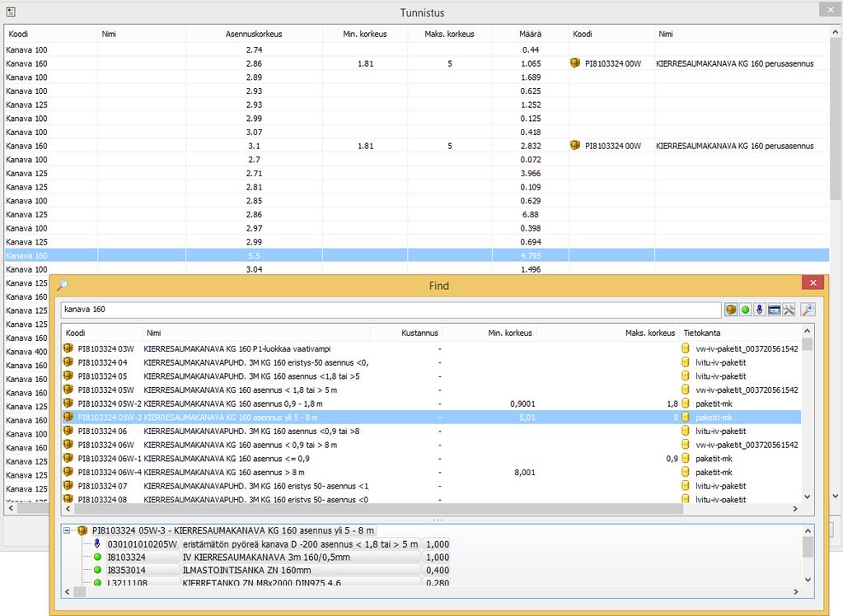Sort Find results by Kustannus header
This screenshot has width=843, height=616.
coord(406,333)
